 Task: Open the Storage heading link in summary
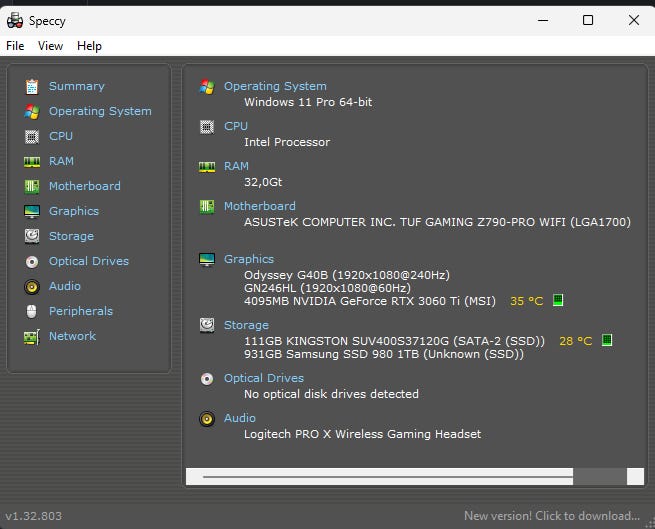click(246, 325)
